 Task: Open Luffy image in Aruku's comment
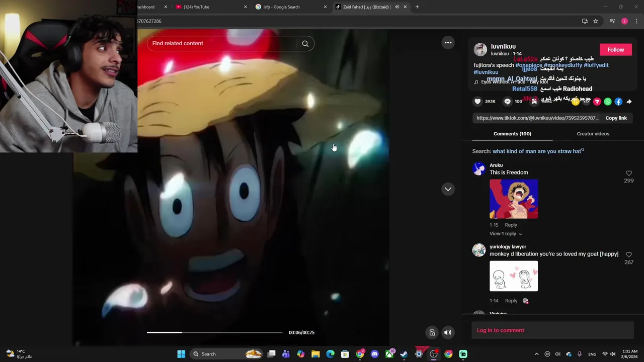(x=514, y=199)
